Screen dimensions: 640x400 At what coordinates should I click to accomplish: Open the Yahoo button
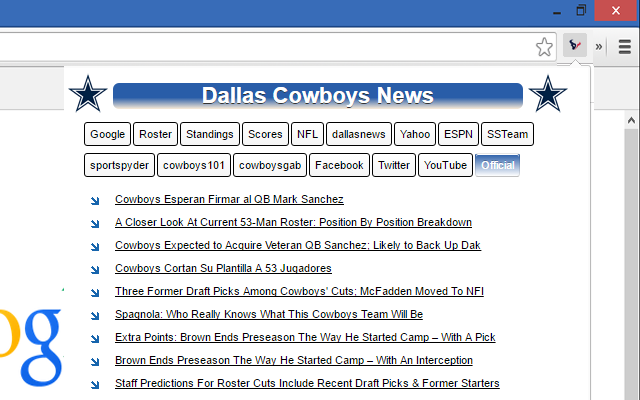coord(415,134)
